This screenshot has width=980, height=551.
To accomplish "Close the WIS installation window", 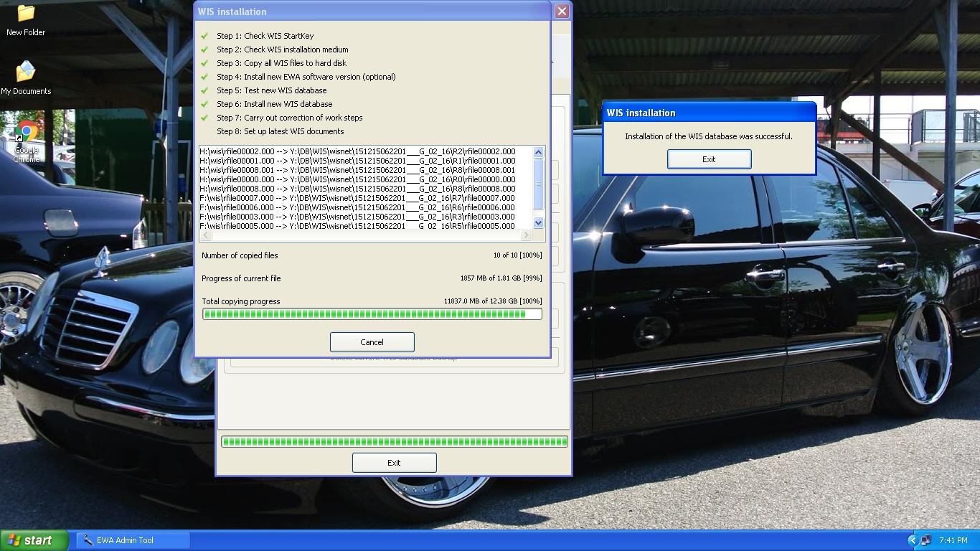I will (562, 11).
